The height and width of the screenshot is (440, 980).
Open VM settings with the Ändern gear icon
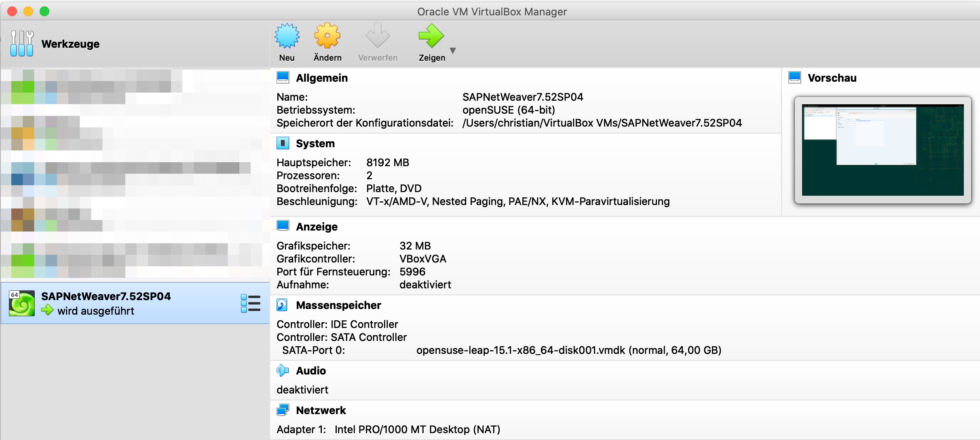327,36
